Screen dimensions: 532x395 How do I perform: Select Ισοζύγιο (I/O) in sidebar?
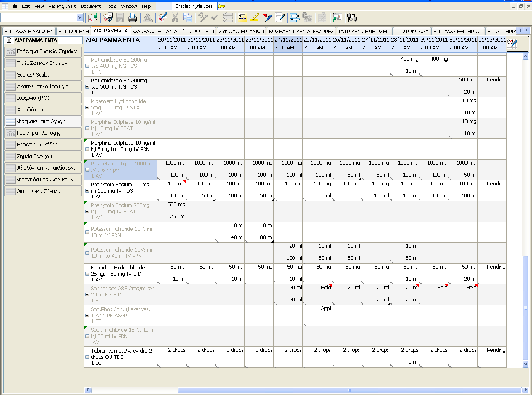tap(43, 98)
